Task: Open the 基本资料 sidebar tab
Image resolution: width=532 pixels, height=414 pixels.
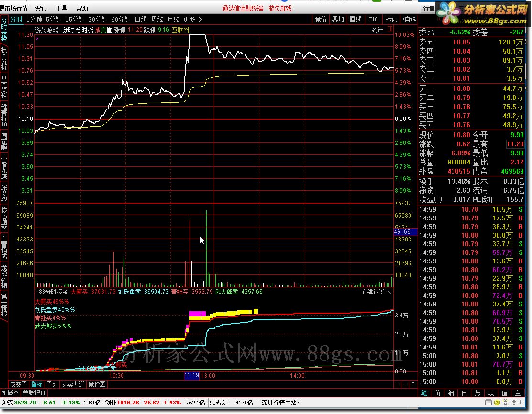Action: coord(4,87)
